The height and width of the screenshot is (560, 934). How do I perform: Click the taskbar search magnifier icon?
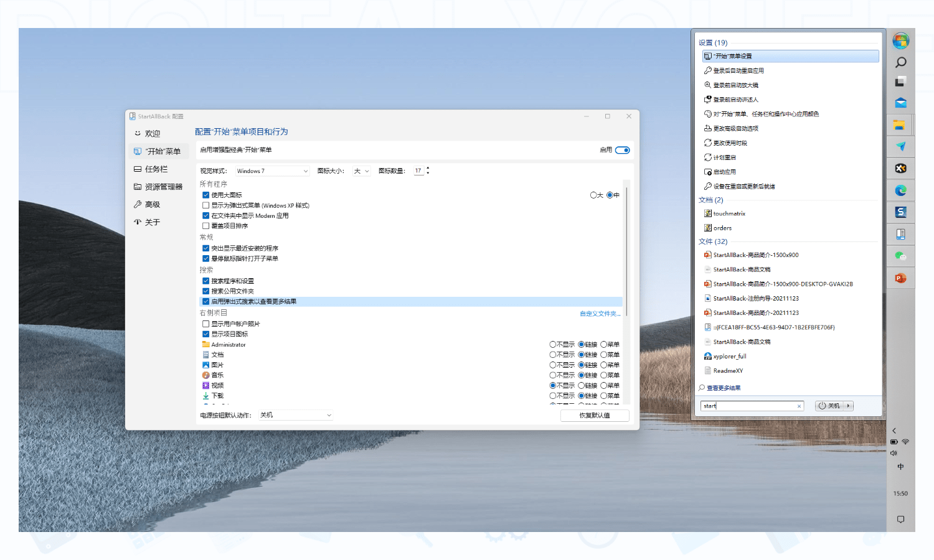[x=900, y=62]
